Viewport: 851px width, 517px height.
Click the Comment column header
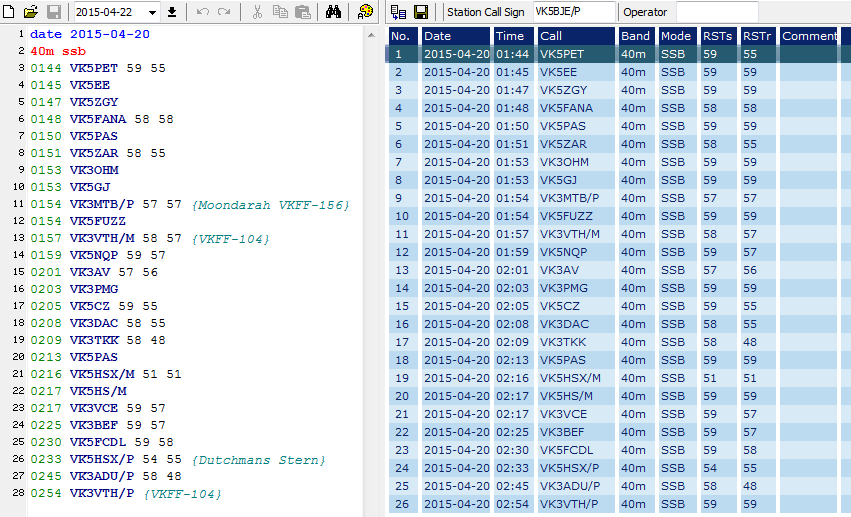(809, 36)
